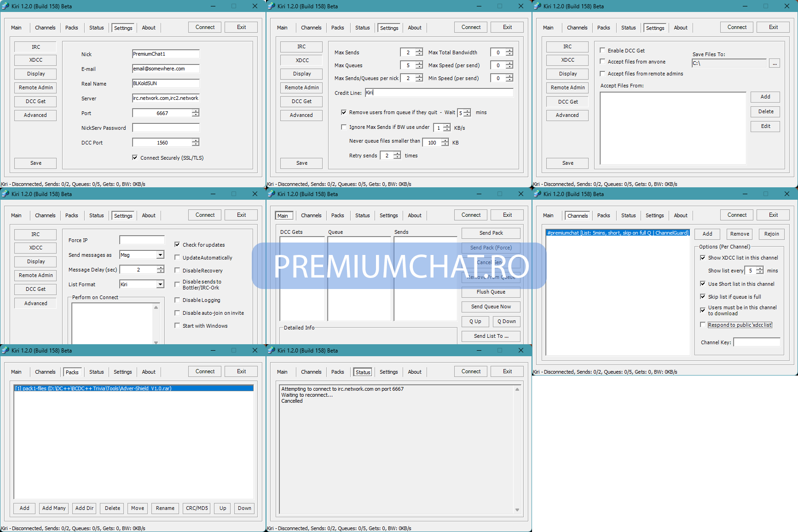Viewport: 798px width, 532px height.
Task: Open the Send messages as dropdown
Action: [160, 255]
